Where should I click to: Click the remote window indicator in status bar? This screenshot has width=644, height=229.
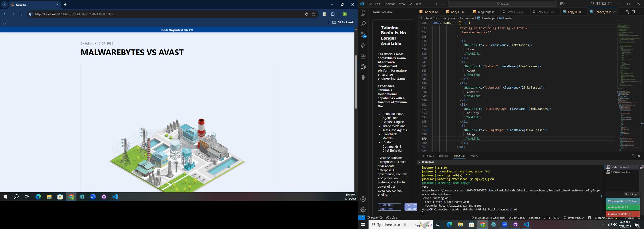[x=362, y=218]
